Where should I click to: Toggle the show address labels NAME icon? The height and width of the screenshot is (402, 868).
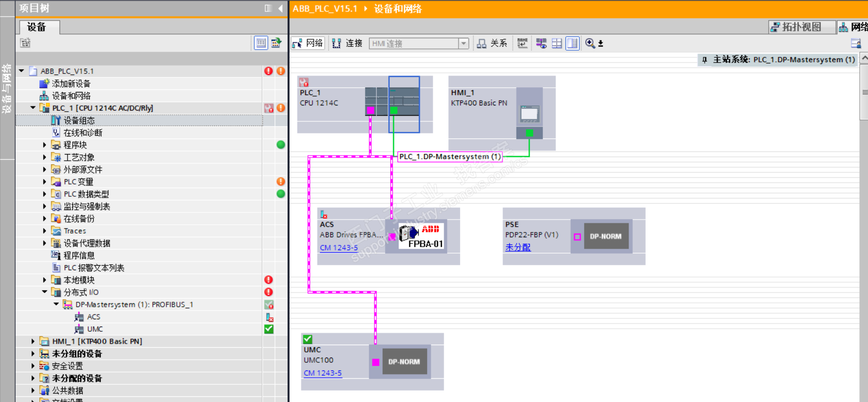click(523, 43)
